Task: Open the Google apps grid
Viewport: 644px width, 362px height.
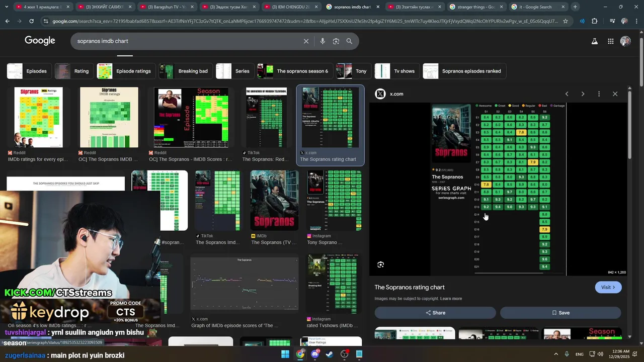Action: pyautogui.click(x=610, y=41)
